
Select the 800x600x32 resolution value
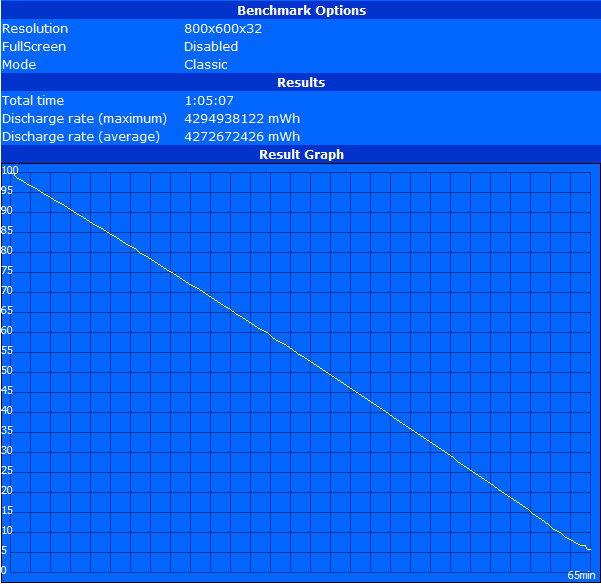coord(223,29)
